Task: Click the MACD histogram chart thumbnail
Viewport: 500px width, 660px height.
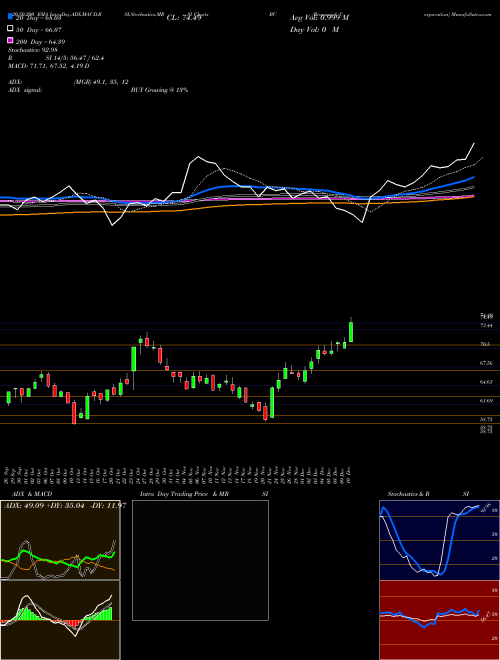Action: coord(60,620)
